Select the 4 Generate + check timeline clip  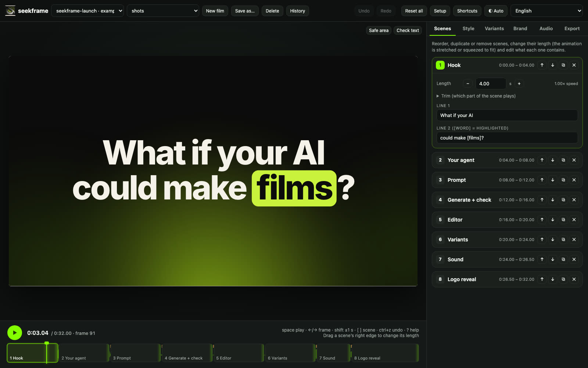(187, 353)
